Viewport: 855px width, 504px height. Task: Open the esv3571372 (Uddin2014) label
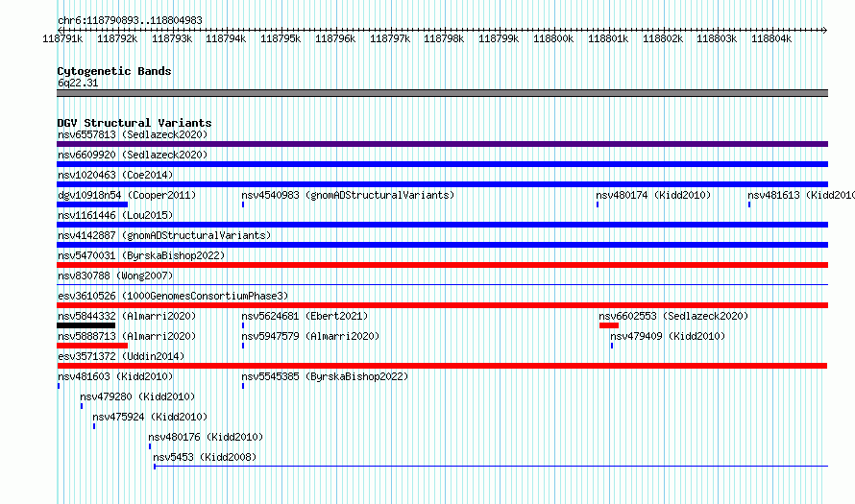point(121,356)
